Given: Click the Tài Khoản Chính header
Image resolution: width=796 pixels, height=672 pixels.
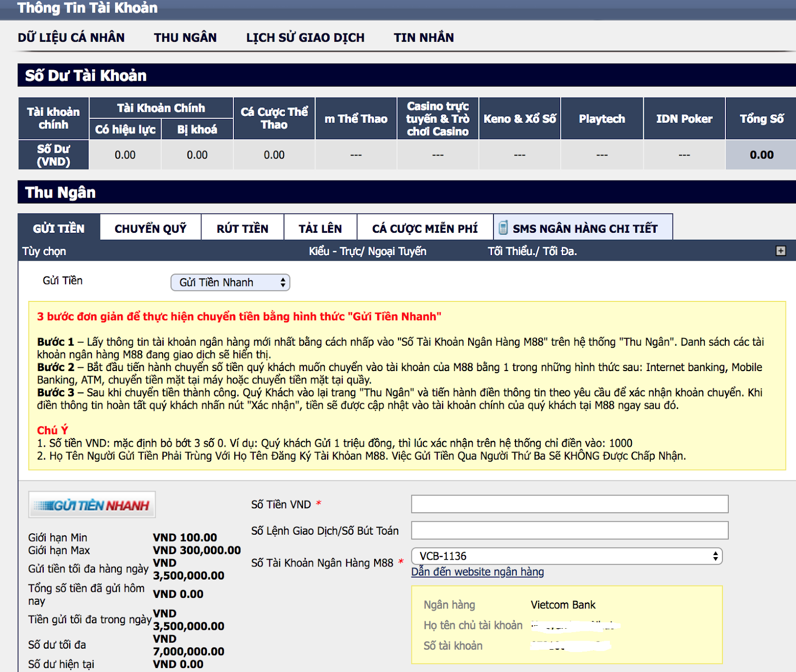Looking at the screenshot, I should click(x=161, y=108).
